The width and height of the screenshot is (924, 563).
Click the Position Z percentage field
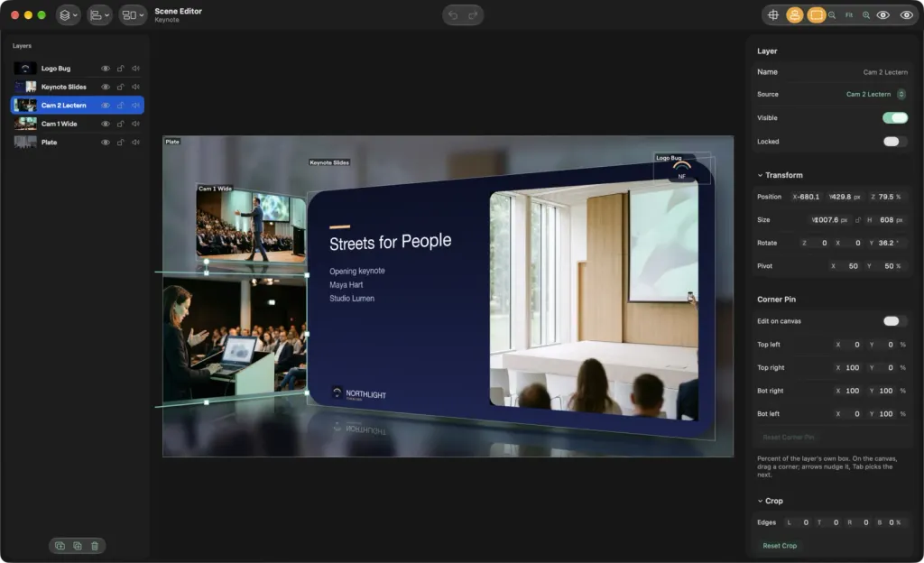[886, 197]
